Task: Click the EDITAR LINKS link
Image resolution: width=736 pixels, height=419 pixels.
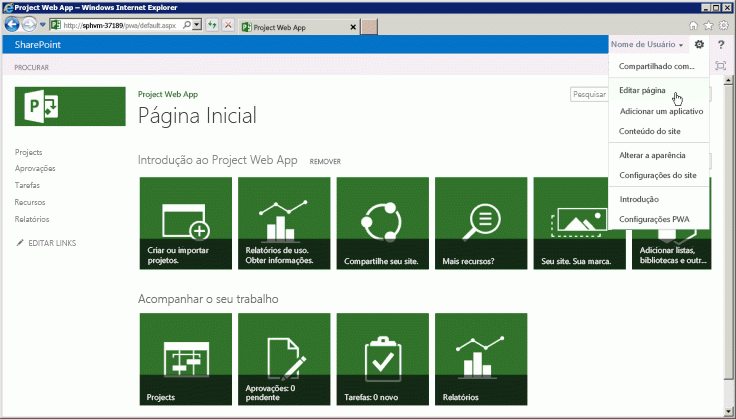Action: pyautogui.click(x=52, y=243)
